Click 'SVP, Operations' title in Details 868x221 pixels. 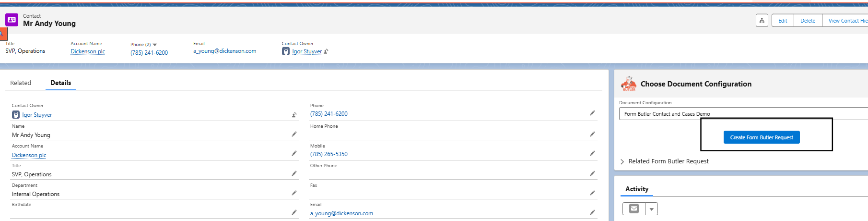pyautogui.click(x=32, y=174)
